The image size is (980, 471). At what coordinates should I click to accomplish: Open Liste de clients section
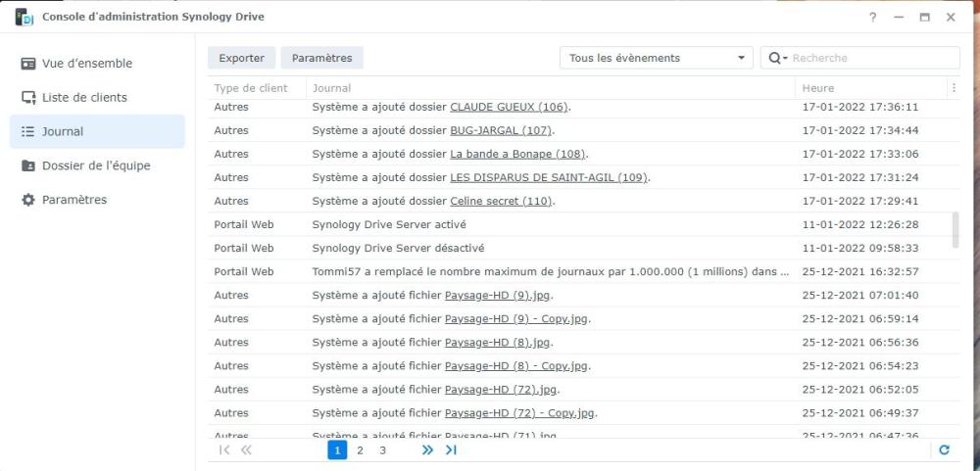point(97,98)
